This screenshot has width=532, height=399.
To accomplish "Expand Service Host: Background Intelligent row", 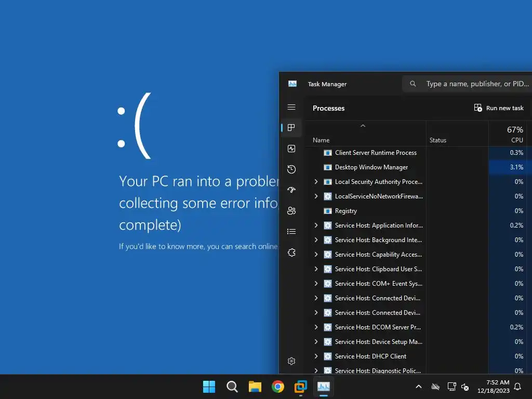I will pyautogui.click(x=316, y=240).
